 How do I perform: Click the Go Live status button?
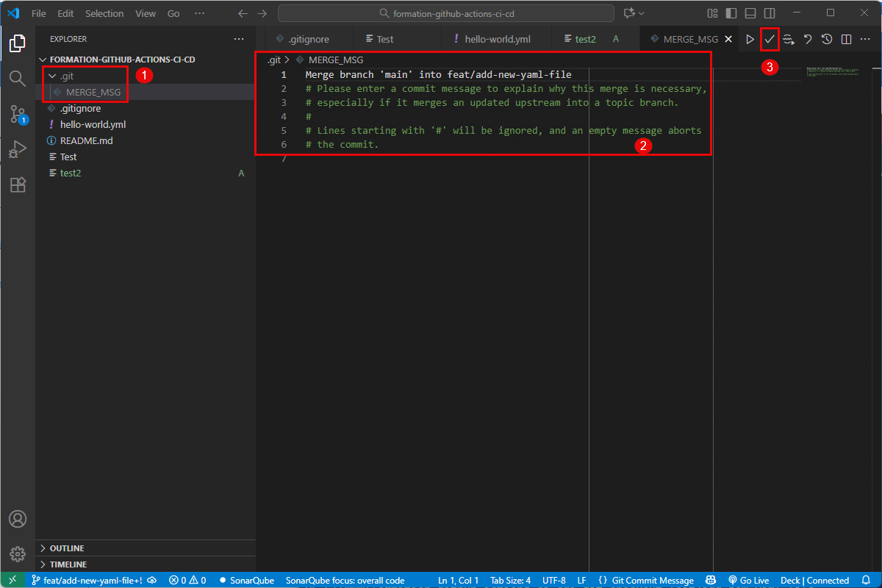click(747, 581)
